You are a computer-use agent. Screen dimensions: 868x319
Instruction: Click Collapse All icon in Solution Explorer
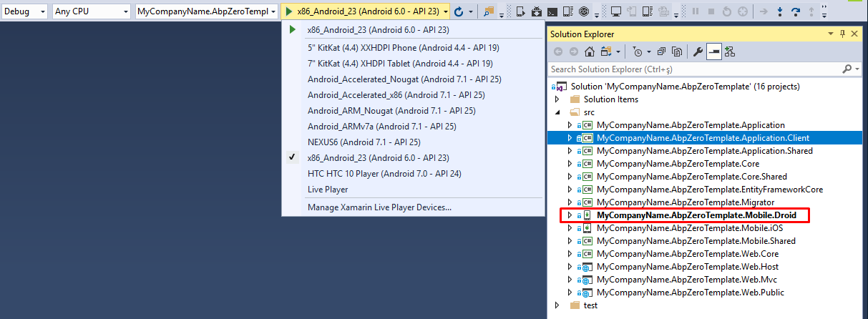[x=661, y=52]
